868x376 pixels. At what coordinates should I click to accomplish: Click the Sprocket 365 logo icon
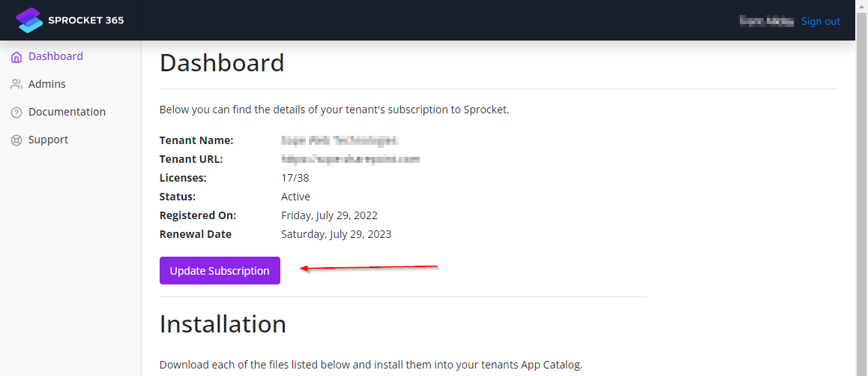(30, 20)
